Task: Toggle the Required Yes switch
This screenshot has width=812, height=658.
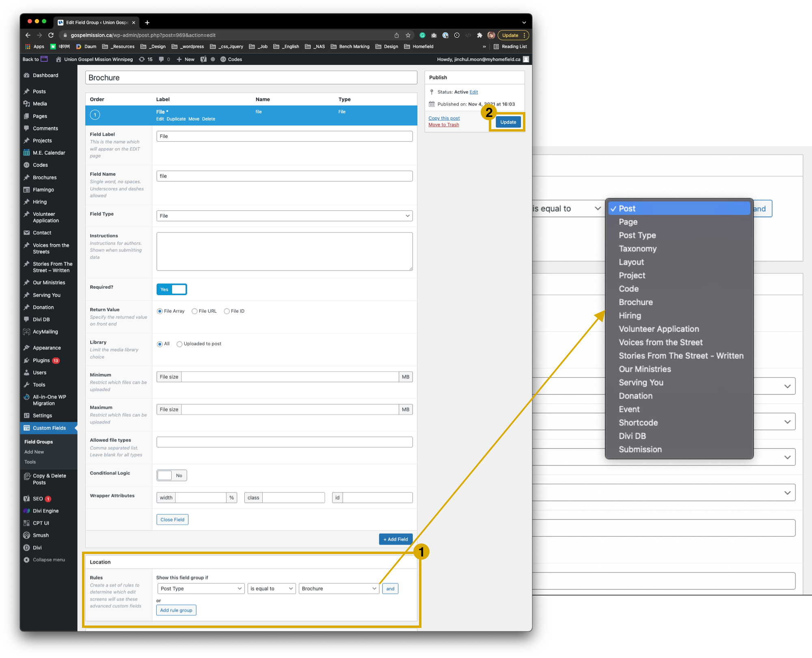Action: 172,289
